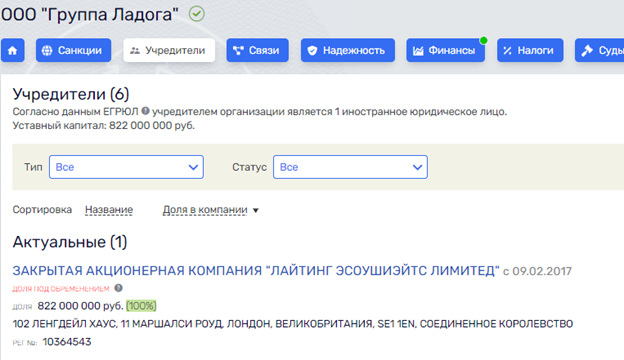Go to the home page button
This screenshot has width=624, height=360.
[13, 50]
